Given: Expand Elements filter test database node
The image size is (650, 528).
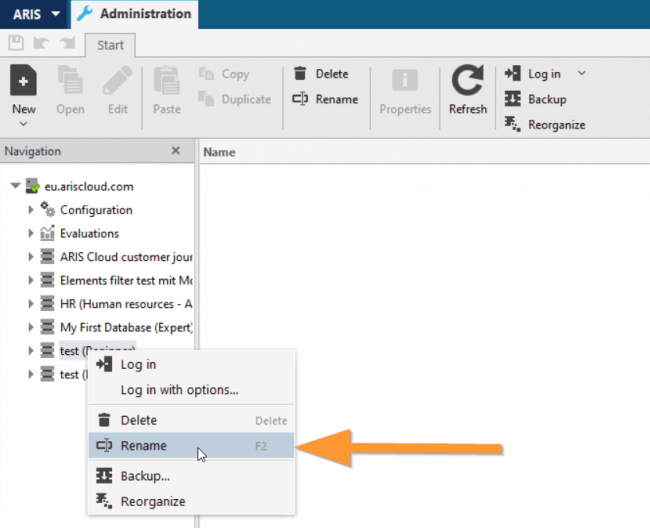Looking at the screenshot, I should pyautogui.click(x=31, y=281).
